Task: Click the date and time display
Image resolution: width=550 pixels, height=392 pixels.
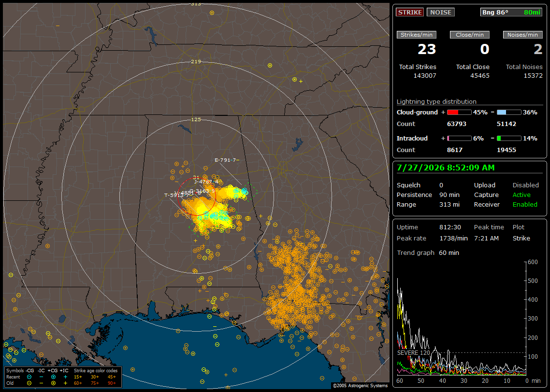Action: click(446, 168)
